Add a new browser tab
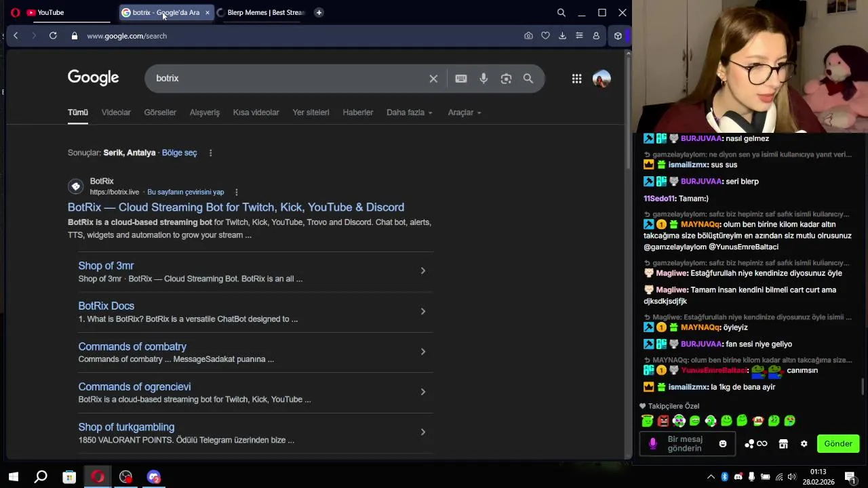The width and height of the screenshot is (868, 488). [319, 12]
